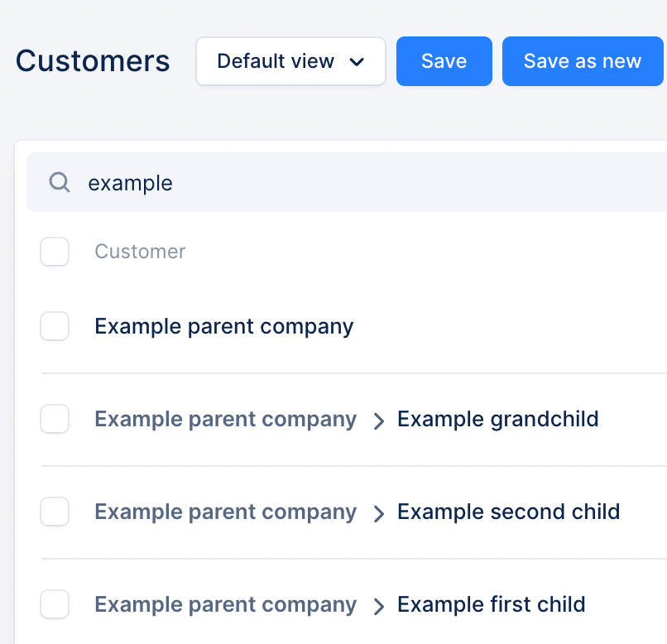Image resolution: width=667 pixels, height=644 pixels.
Task: Open the Example grandchild customer
Action: (x=498, y=419)
